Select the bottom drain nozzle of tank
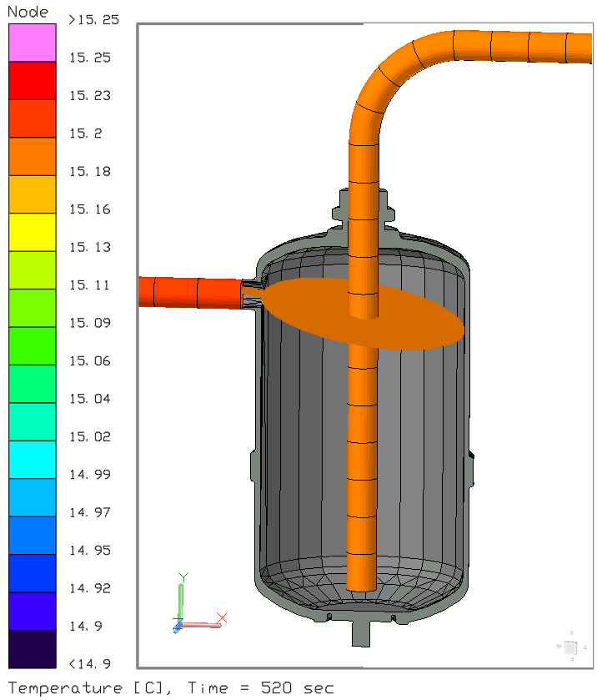The image size is (597, 700). pyautogui.click(x=361, y=633)
